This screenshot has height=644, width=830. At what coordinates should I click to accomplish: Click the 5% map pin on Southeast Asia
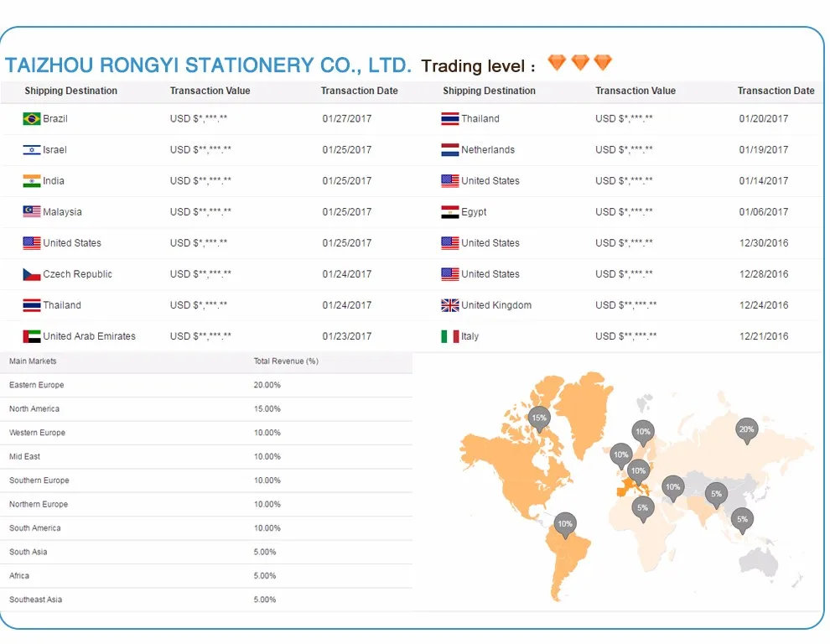(x=742, y=521)
